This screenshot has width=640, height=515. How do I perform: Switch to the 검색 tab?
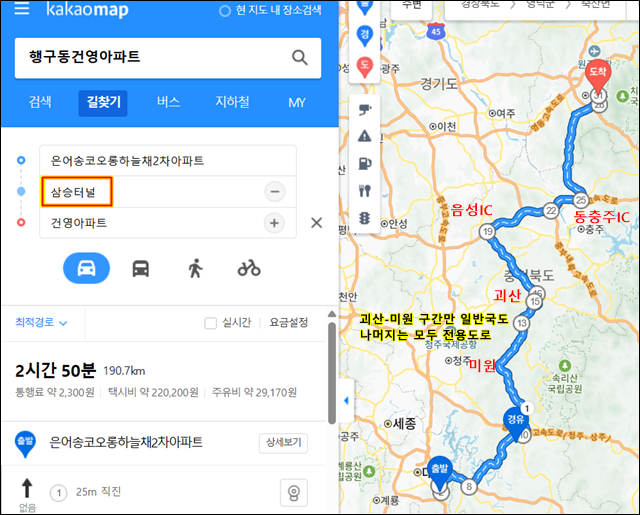(x=40, y=102)
